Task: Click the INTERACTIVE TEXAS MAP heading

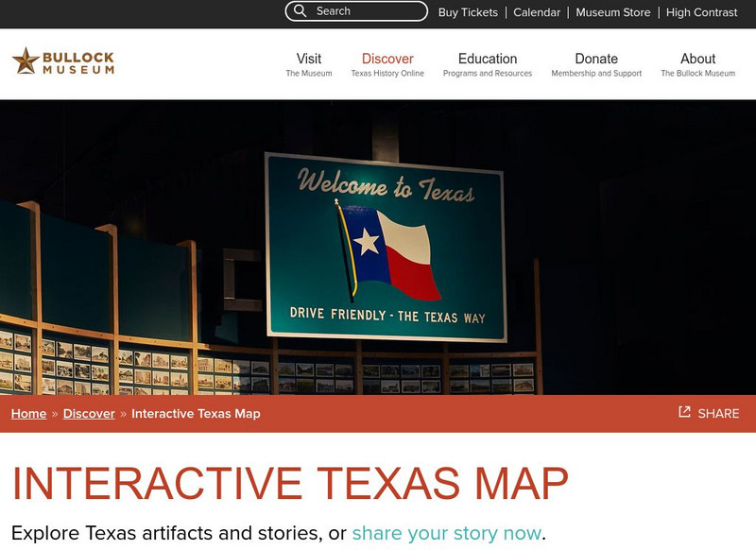Action: 290,483
